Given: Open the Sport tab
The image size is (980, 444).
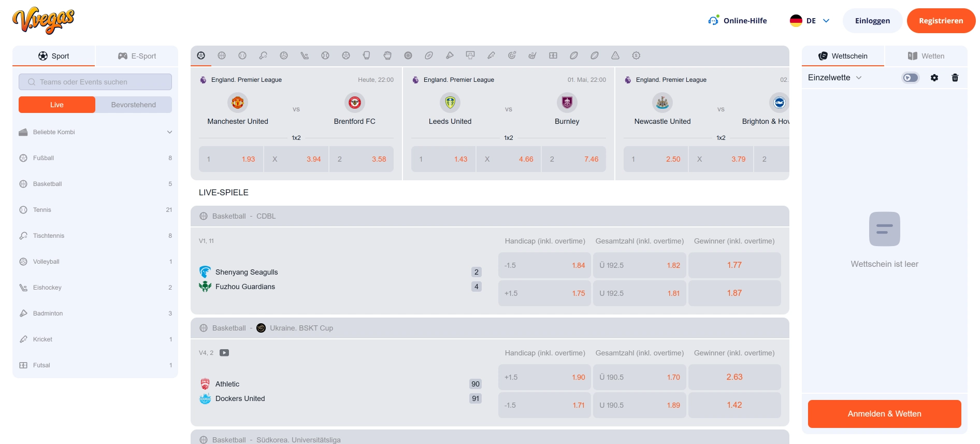Looking at the screenshot, I should tap(54, 56).
